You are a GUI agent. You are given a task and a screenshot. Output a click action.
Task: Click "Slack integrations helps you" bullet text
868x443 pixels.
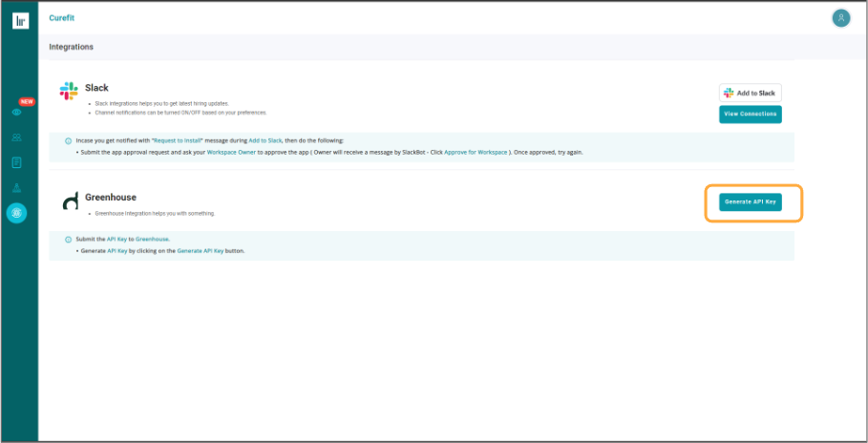(161, 103)
